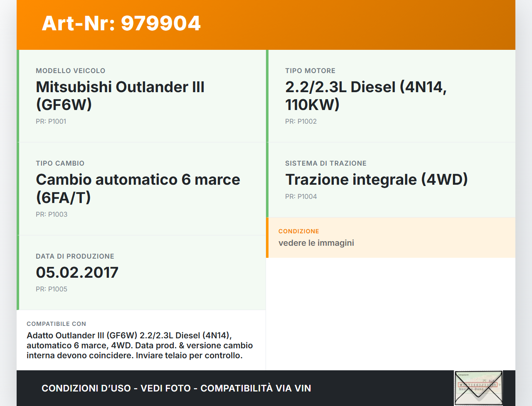Image resolution: width=532 pixels, height=406 pixels.
Task: Toggle the green stripe beside Cambio automatico
Action: point(17,188)
